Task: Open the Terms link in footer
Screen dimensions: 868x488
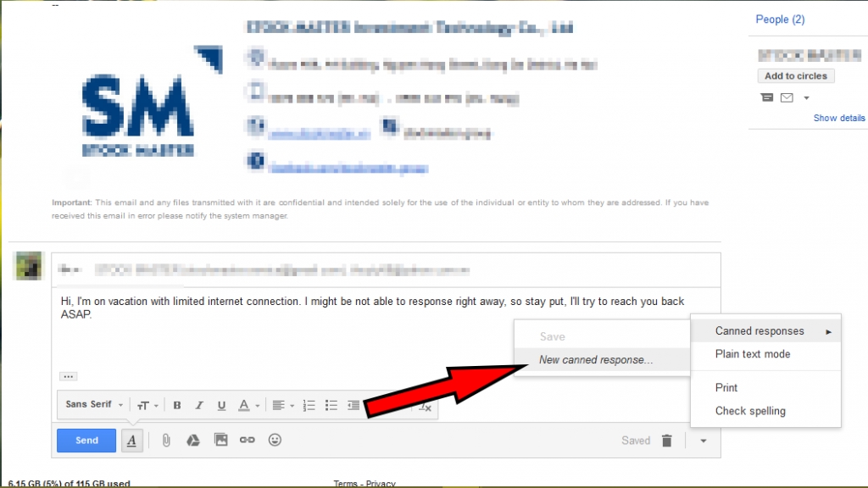Action: click(346, 483)
